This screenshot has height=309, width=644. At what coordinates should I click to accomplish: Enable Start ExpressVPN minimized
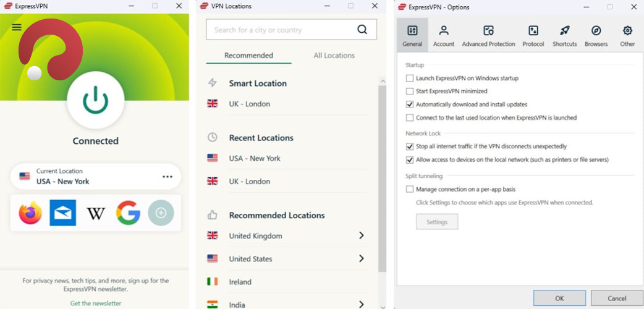click(x=410, y=91)
